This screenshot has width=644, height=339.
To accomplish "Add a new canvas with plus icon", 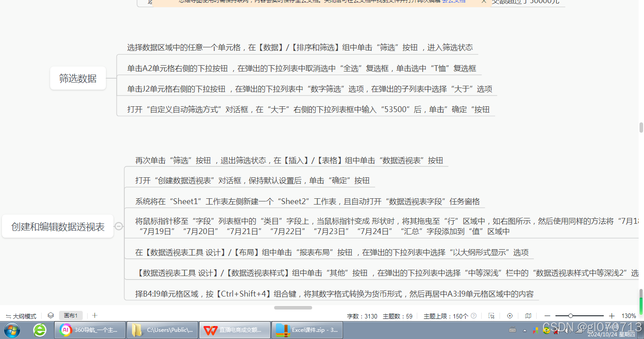I will [94, 315].
